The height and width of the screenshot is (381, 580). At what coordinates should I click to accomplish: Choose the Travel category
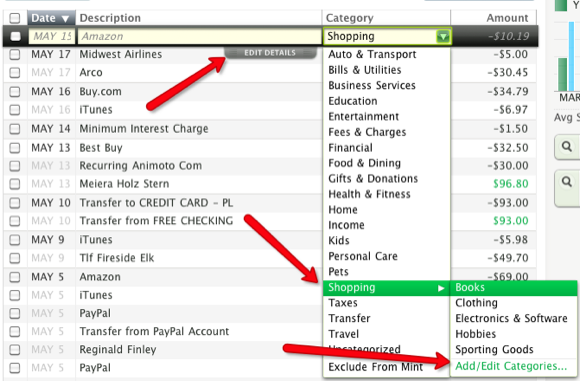point(343,334)
